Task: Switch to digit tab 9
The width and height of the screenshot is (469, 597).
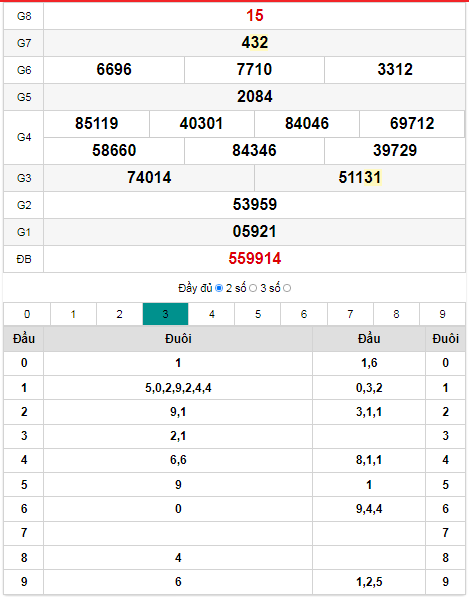Action: point(442,314)
